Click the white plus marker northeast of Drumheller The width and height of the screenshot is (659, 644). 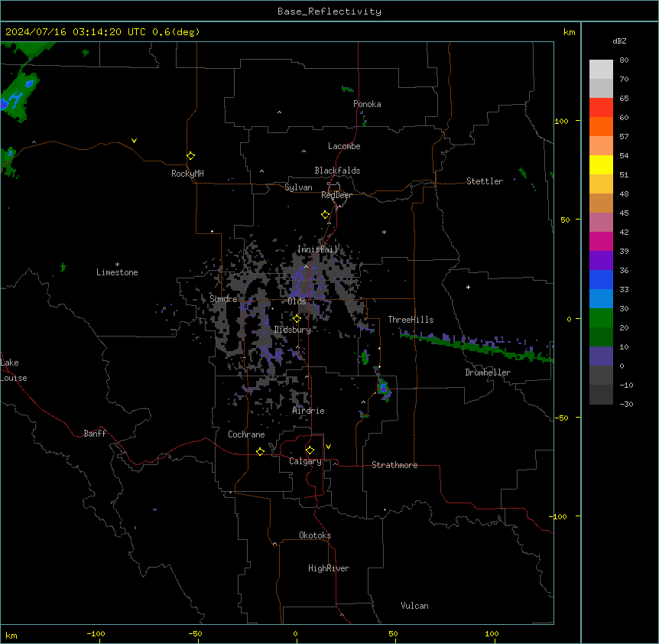click(468, 287)
